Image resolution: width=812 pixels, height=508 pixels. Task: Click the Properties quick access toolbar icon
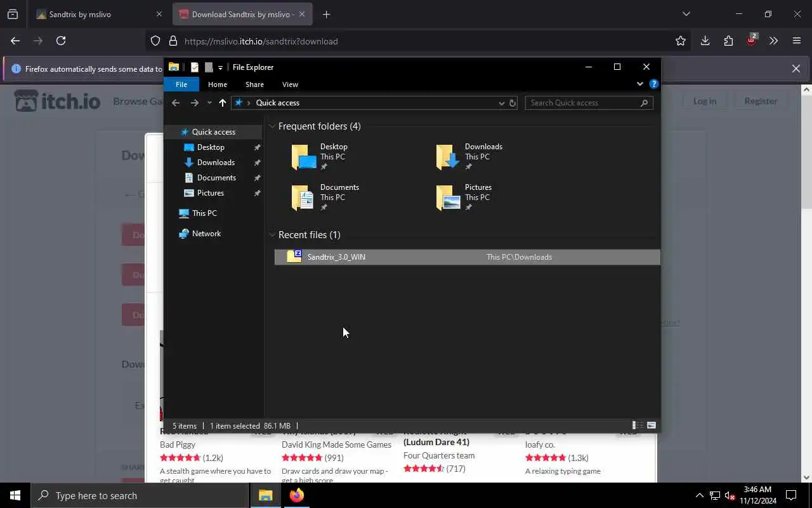pos(194,67)
